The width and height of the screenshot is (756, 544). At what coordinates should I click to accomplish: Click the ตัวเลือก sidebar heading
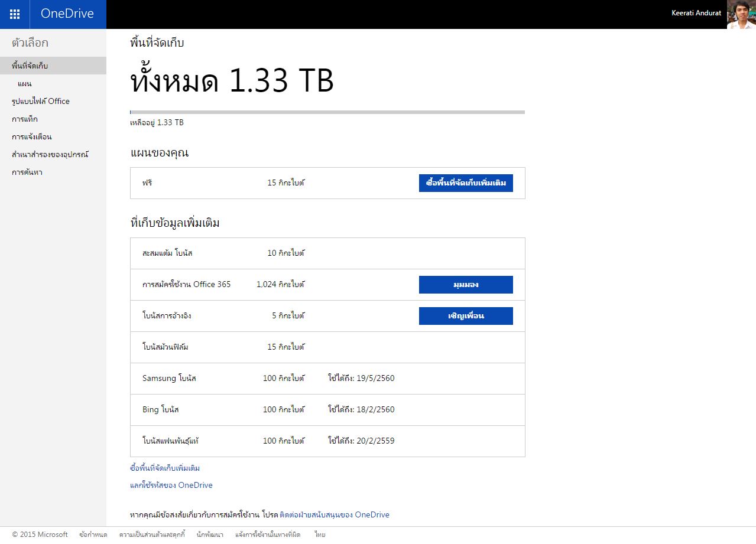[30, 43]
